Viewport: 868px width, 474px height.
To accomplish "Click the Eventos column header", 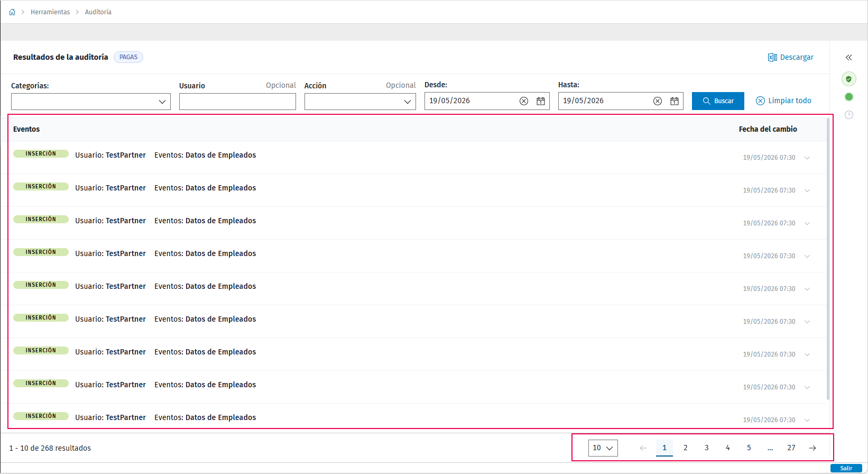I will tap(26, 129).
